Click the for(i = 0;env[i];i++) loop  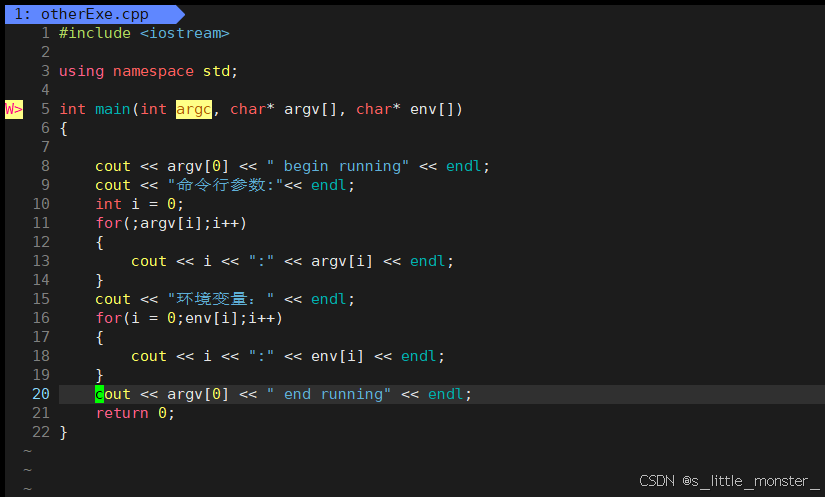point(189,318)
